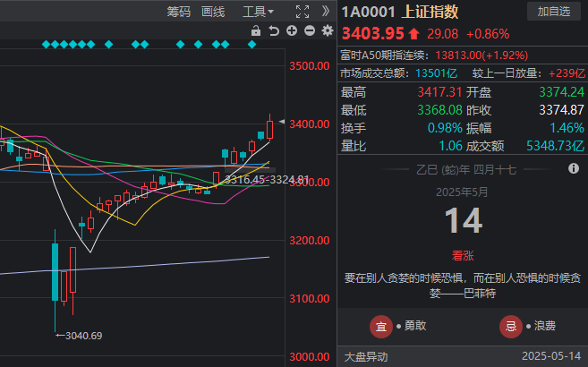Click 富时A50期指连续 quote 13813.00(+1.92%)
This screenshot has width=588, height=367.
[x=481, y=55]
